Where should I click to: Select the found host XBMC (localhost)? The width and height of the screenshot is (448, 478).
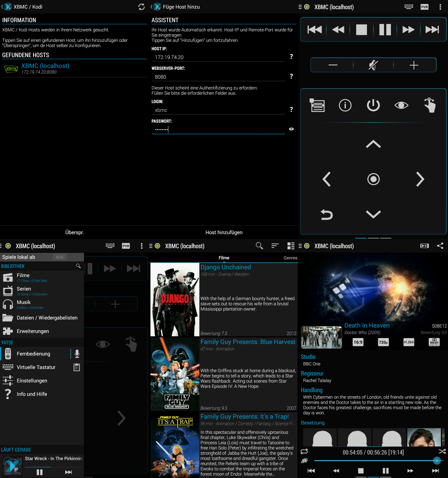74,69
